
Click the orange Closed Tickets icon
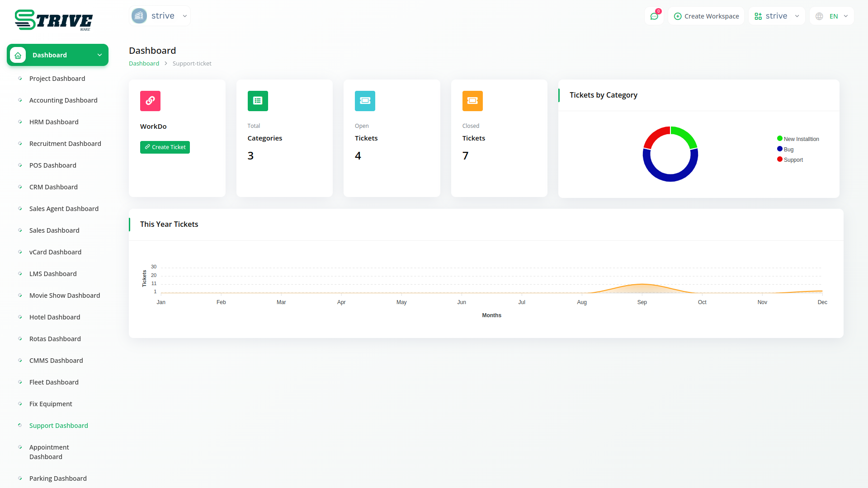tap(472, 101)
